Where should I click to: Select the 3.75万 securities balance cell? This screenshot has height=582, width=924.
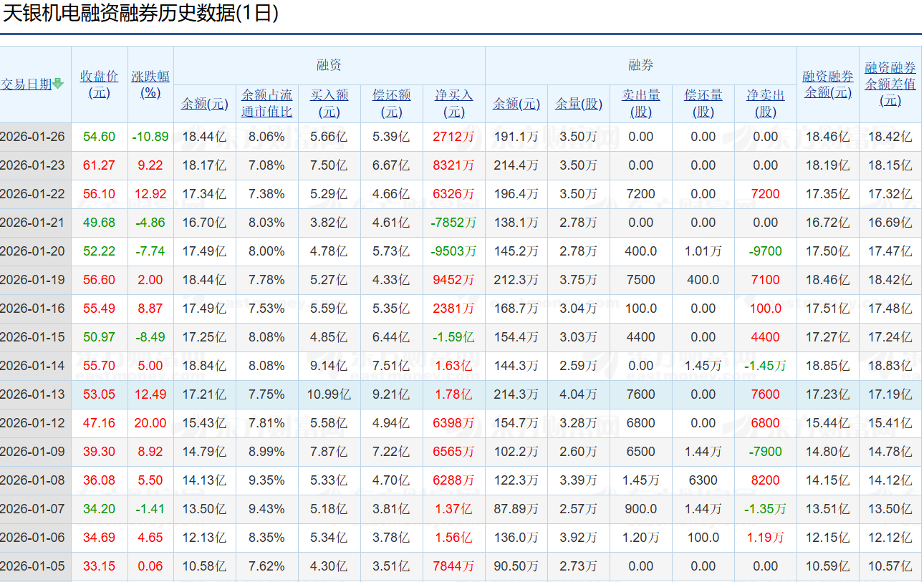[579, 280]
